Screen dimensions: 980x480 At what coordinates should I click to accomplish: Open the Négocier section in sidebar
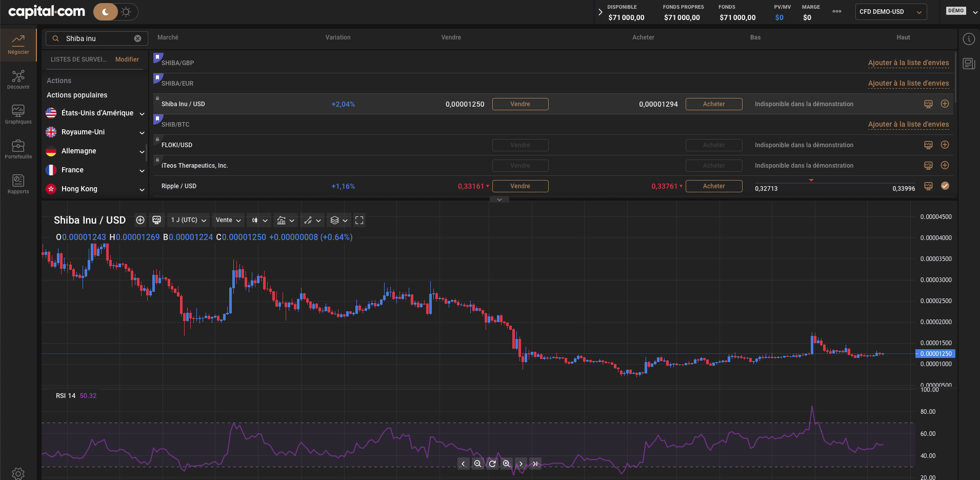[x=18, y=45]
